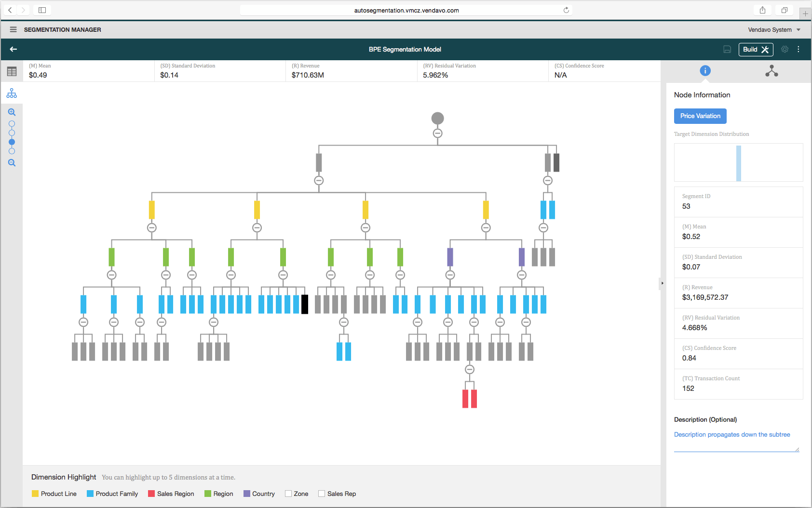Go back using the white arrow
This screenshot has height=508, width=812.
click(x=14, y=49)
